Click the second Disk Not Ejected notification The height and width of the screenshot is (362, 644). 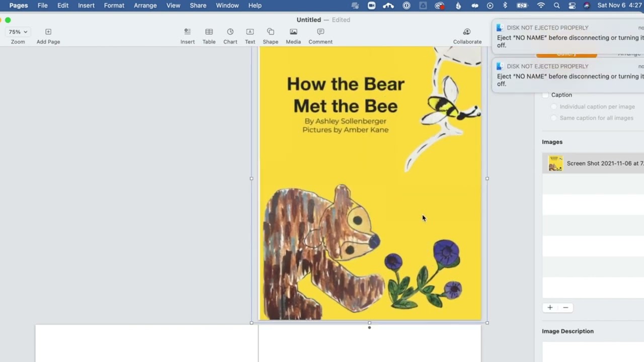pyautogui.click(x=568, y=75)
